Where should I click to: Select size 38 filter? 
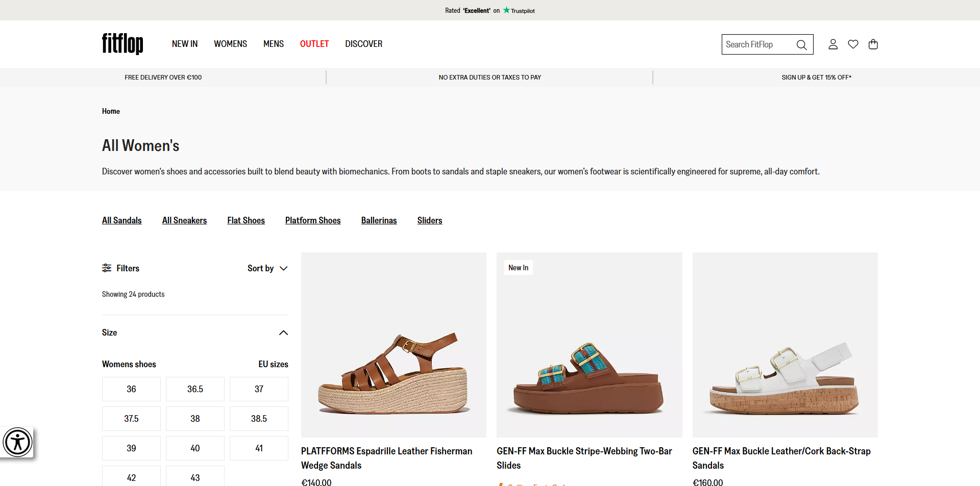(195, 419)
